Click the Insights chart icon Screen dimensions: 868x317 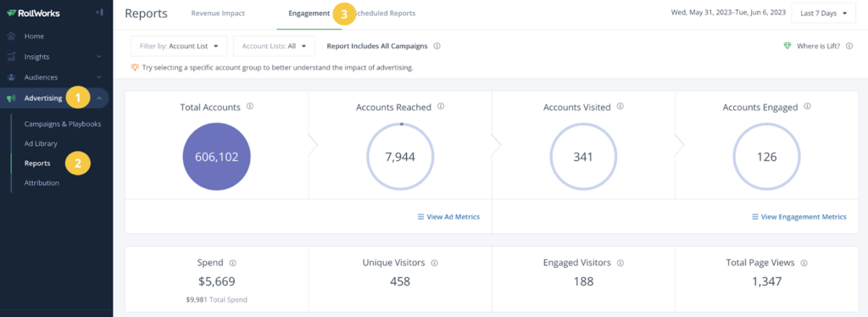coord(12,57)
